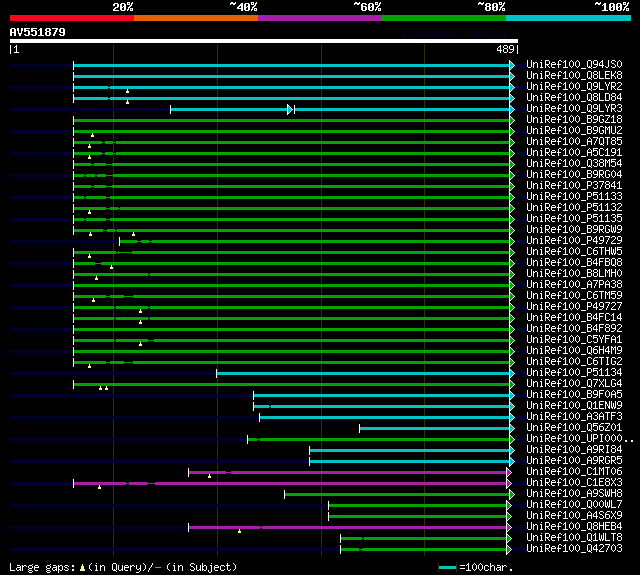The width and height of the screenshot is (640, 575).
Task: Click the cyan alignment bar for Q56Z01
Action: (435, 428)
